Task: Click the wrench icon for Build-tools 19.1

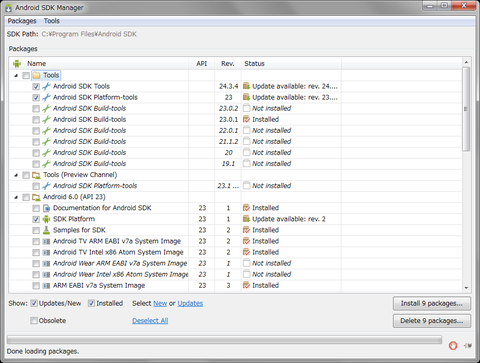Action: [46, 164]
